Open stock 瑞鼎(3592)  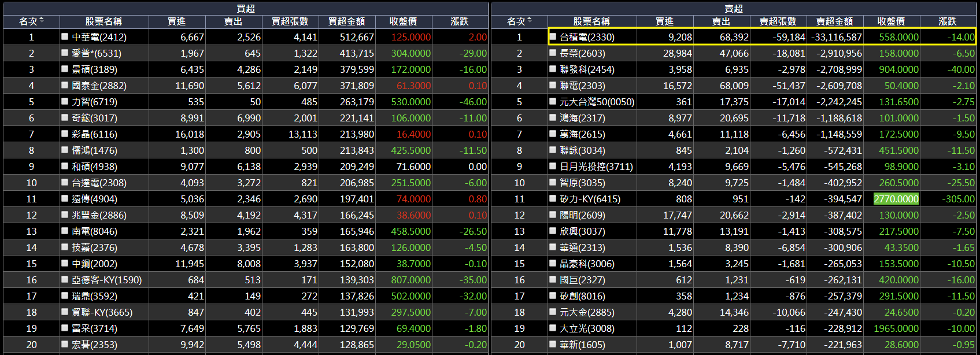click(x=94, y=296)
